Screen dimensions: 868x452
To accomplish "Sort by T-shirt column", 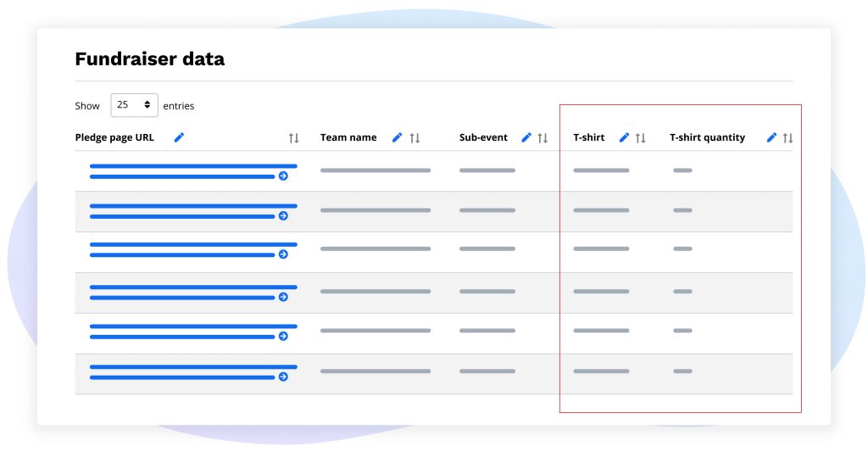I will click(x=641, y=138).
